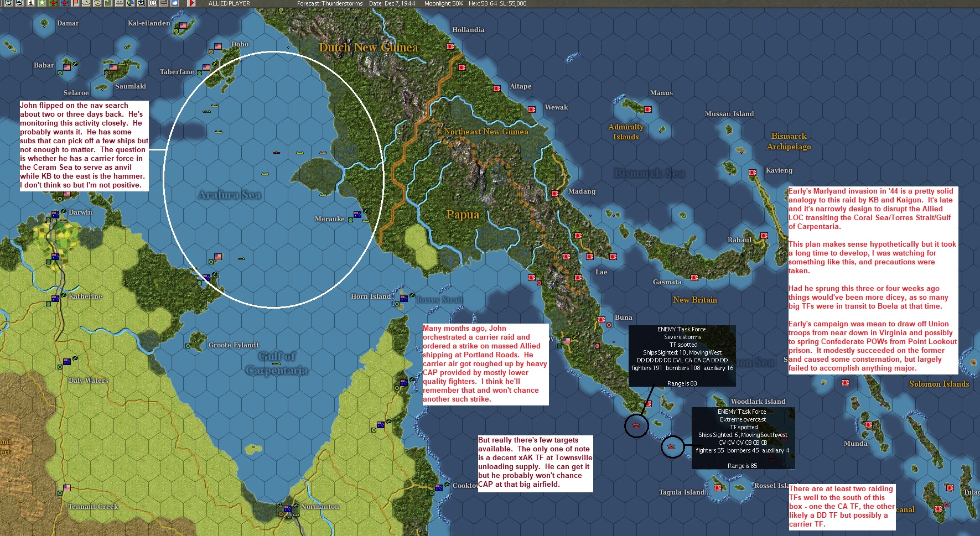Click the green land-shape toolbar icon

[x=108, y=3]
